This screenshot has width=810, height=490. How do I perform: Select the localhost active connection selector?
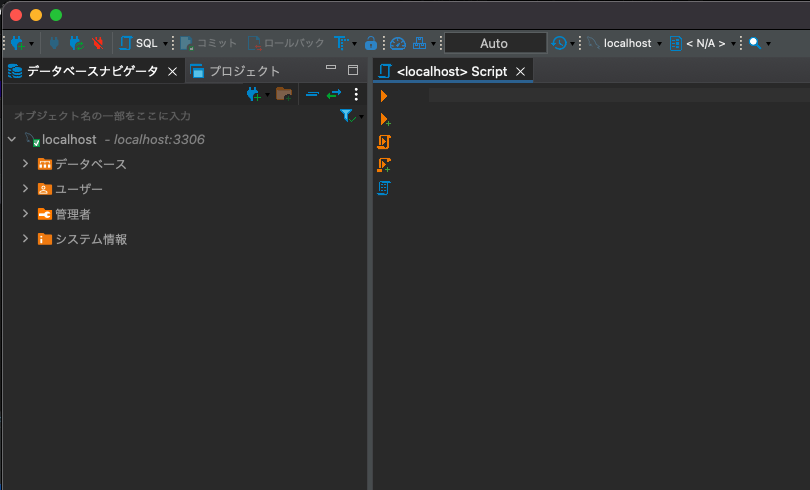click(625, 43)
